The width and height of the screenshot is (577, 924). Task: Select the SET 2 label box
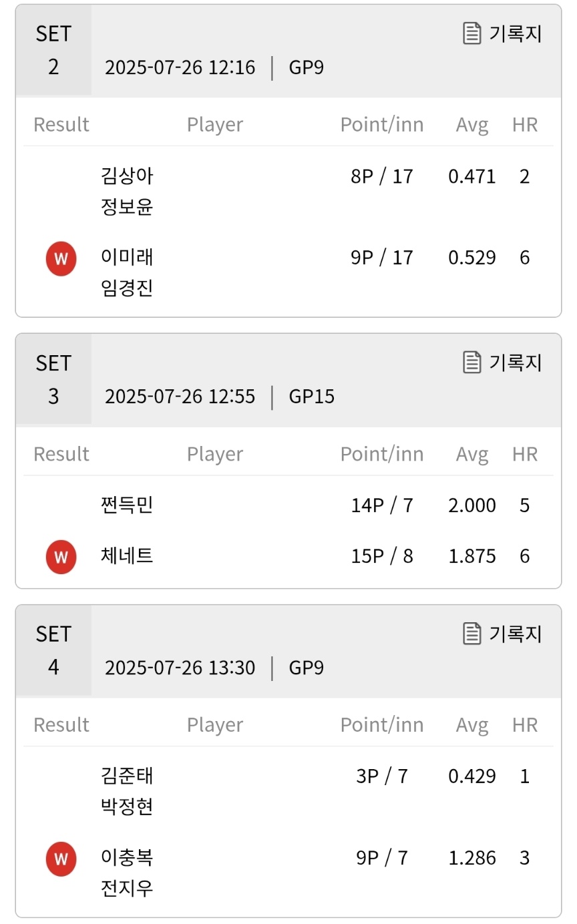pyautogui.click(x=53, y=50)
